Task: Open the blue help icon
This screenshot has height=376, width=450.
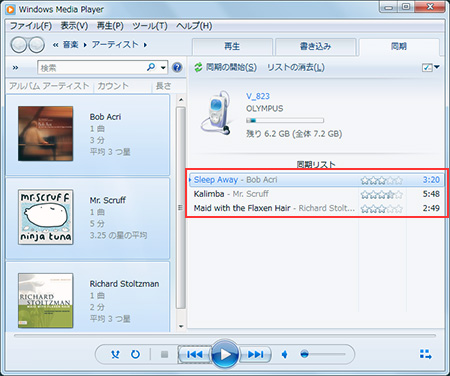Action: [x=177, y=68]
